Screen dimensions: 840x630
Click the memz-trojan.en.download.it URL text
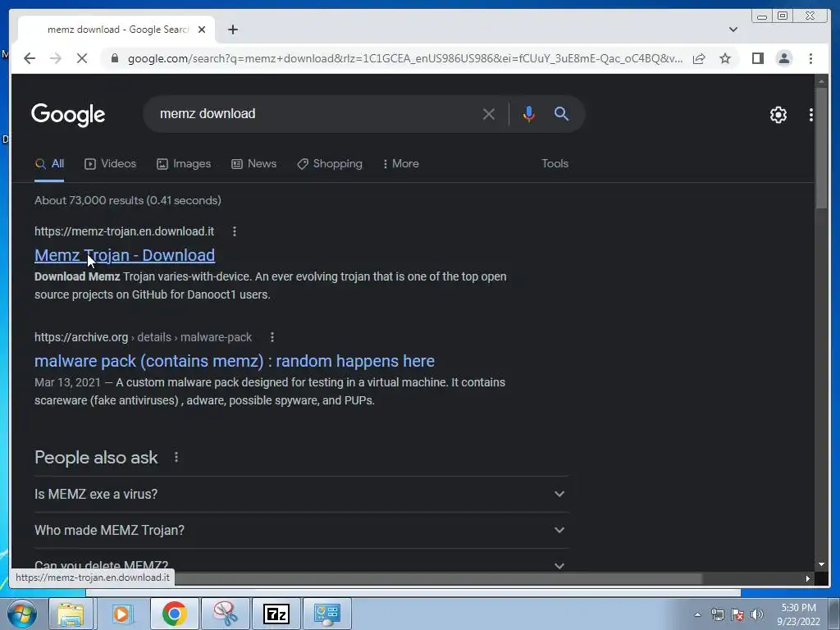(x=125, y=231)
